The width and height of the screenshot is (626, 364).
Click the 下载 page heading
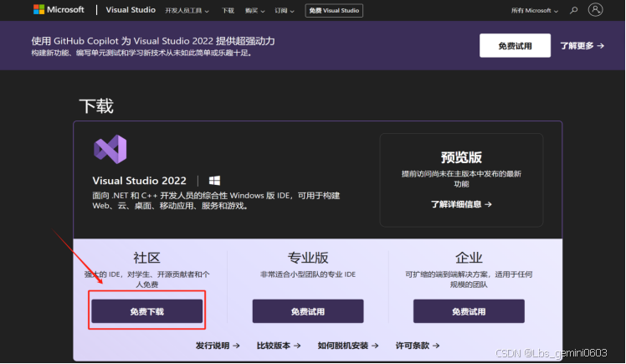tap(96, 106)
